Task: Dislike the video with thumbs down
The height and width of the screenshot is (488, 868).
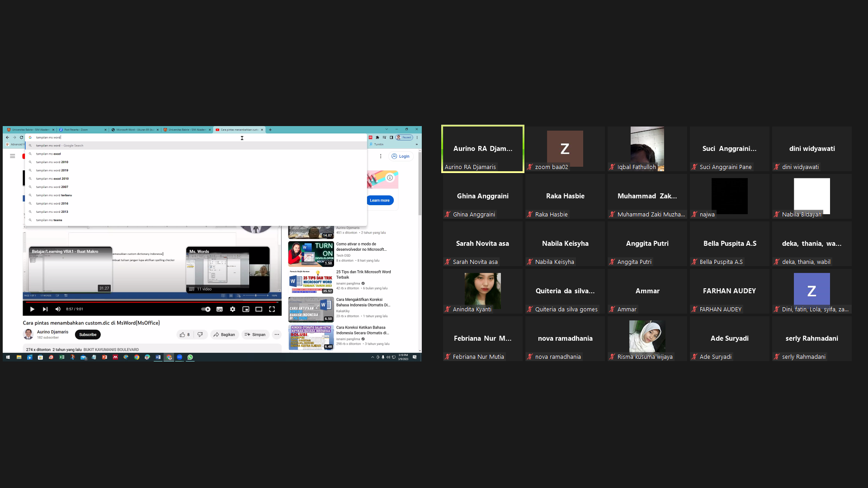Action: pos(200,335)
